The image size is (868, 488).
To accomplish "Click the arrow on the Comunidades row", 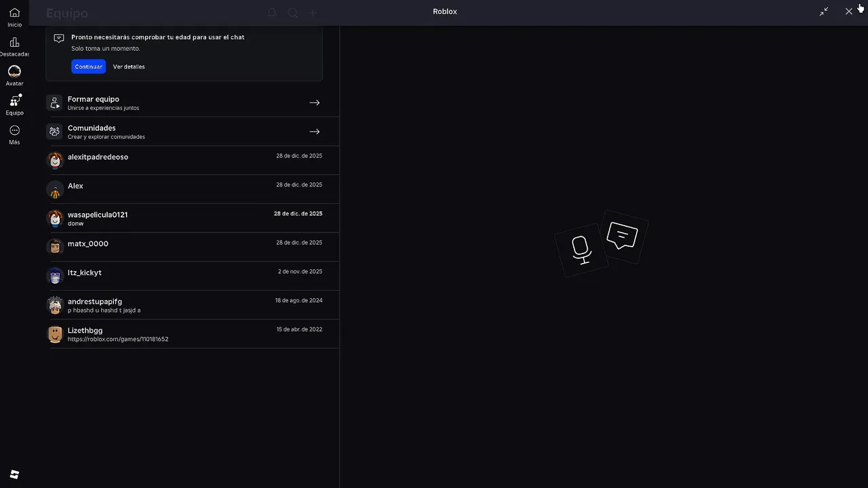I will pyautogui.click(x=315, y=131).
